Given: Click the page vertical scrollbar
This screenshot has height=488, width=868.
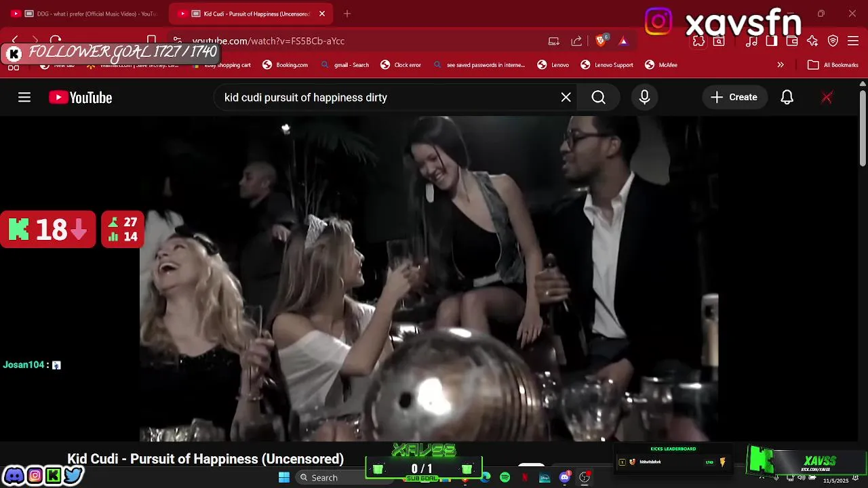Looking at the screenshot, I should click(863, 129).
